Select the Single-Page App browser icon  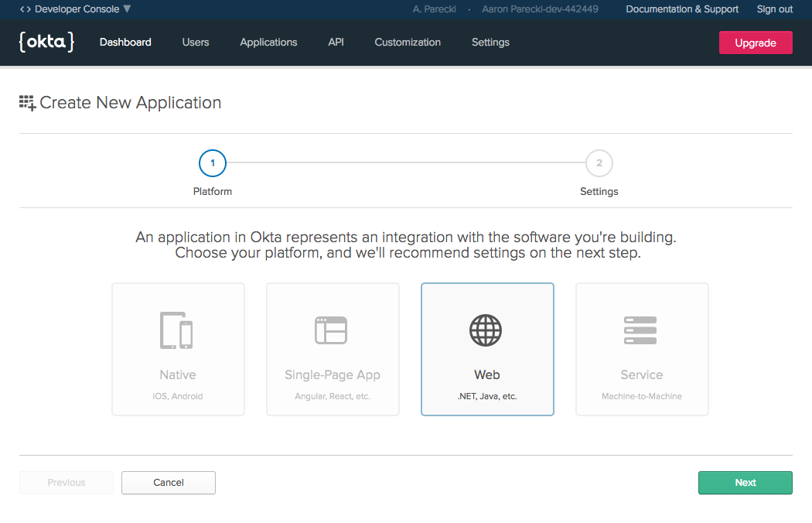pos(331,330)
